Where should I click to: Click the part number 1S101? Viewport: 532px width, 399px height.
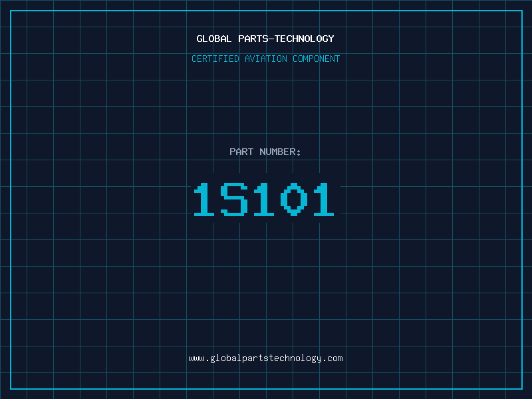(264, 199)
